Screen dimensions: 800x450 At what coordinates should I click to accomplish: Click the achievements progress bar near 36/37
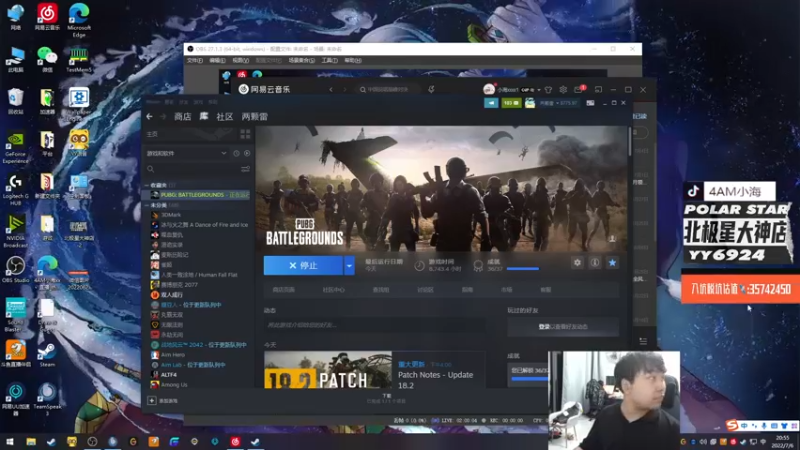tap(522, 268)
